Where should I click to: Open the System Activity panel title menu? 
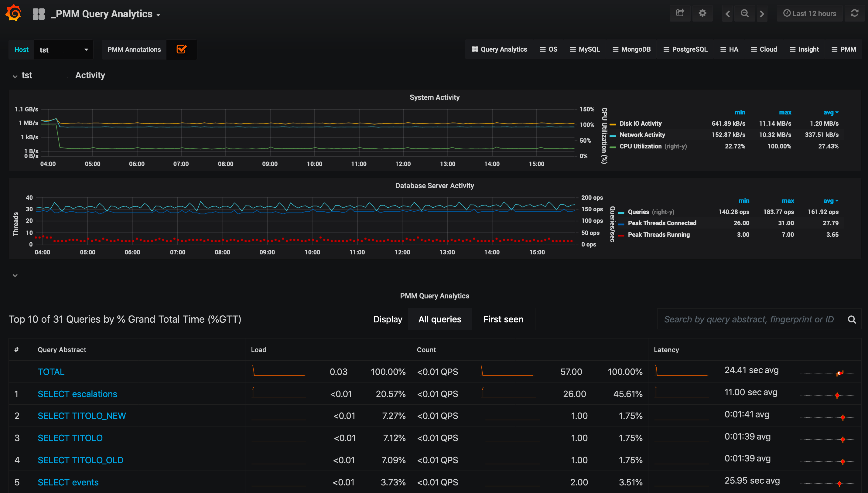coord(435,97)
